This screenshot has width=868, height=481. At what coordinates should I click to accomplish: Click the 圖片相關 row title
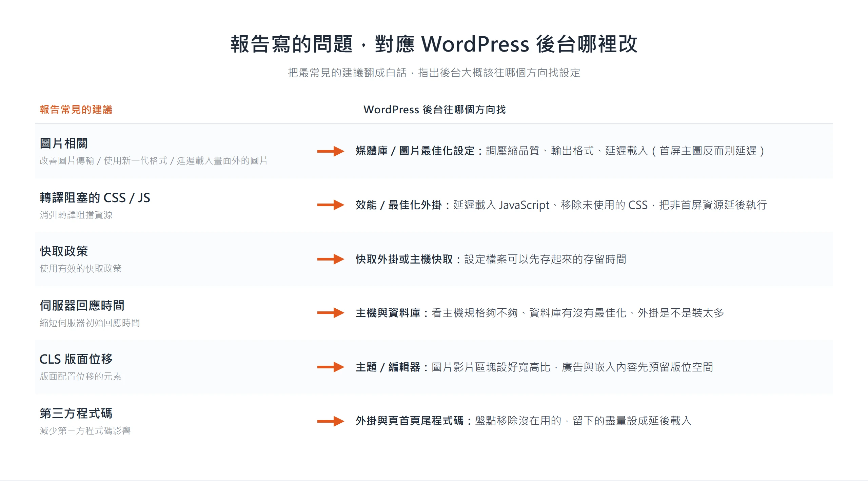[x=64, y=143]
